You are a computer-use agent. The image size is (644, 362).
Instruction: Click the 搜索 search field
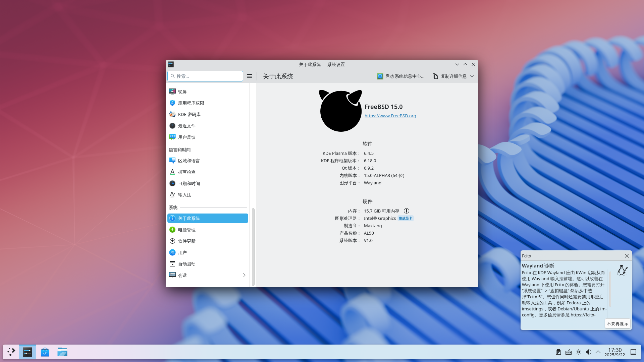(205, 76)
